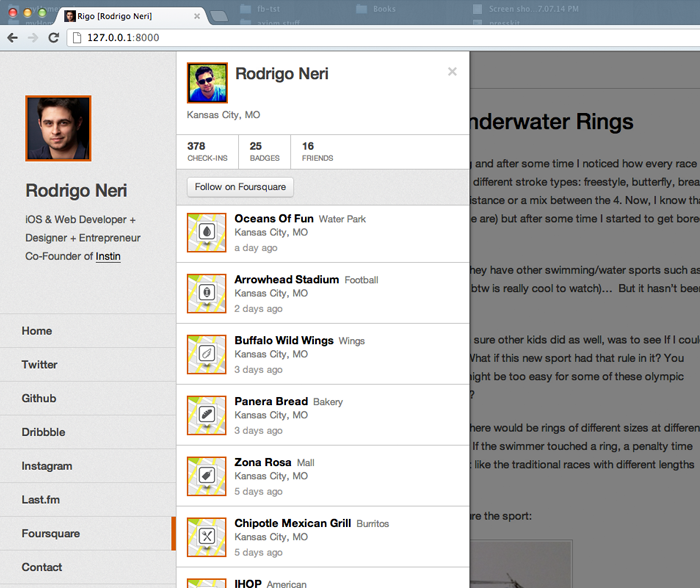Image resolution: width=700 pixels, height=588 pixels.
Task: Reload the page with the refresh icon
Action: click(54, 38)
